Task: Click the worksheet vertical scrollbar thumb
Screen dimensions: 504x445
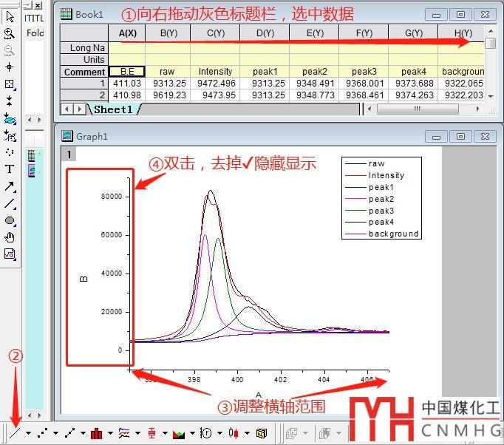Action: (x=490, y=43)
